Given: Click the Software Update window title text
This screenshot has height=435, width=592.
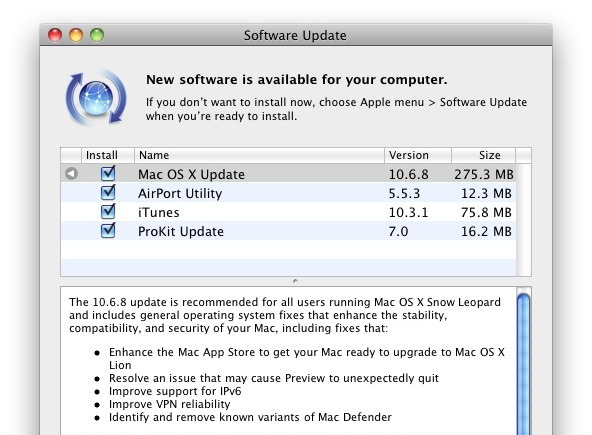Looking at the screenshot, I should [x=295, y=35].
